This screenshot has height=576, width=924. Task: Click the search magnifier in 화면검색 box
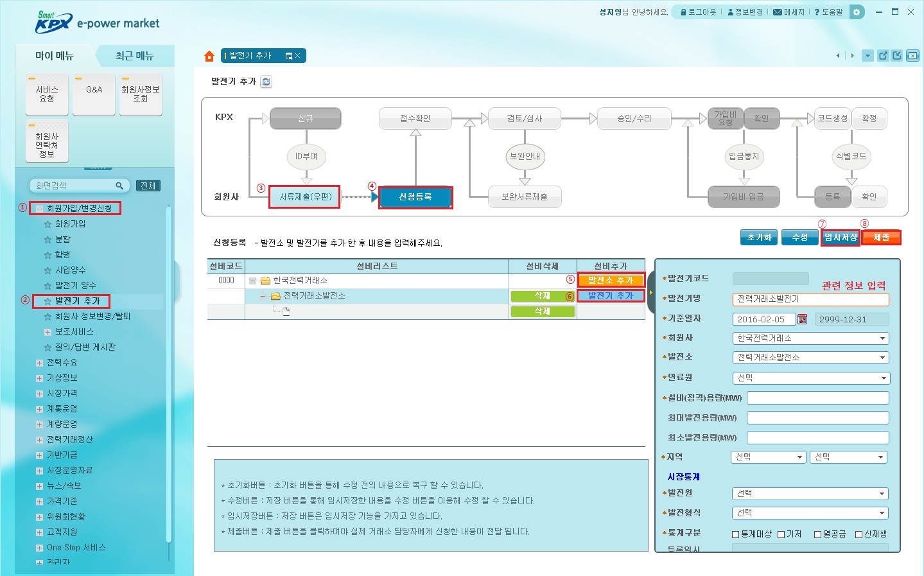click(119, 186)
